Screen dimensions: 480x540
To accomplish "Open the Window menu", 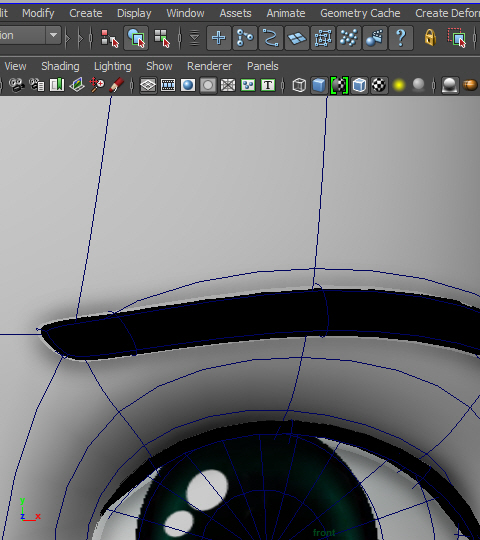I will 185,13.
